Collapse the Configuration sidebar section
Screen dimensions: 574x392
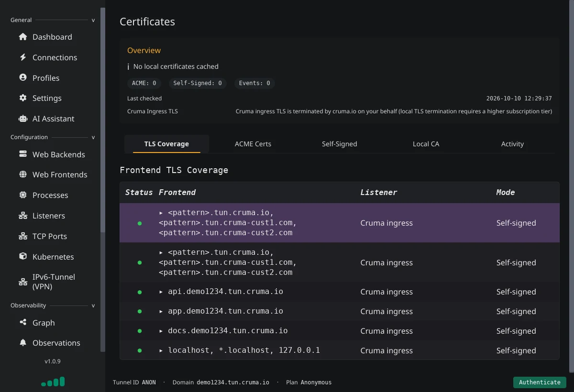(x=93, y=137)
